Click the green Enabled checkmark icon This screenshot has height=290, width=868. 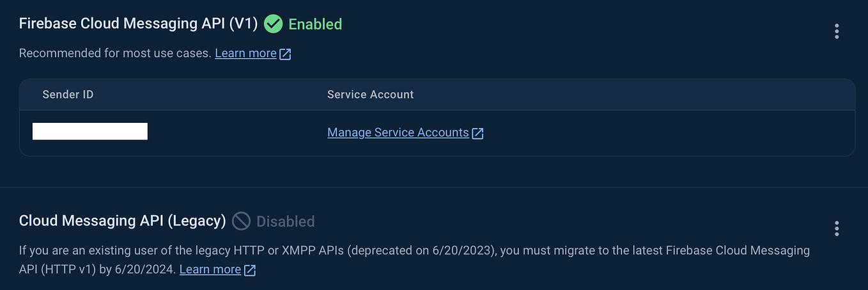point(274,24)
